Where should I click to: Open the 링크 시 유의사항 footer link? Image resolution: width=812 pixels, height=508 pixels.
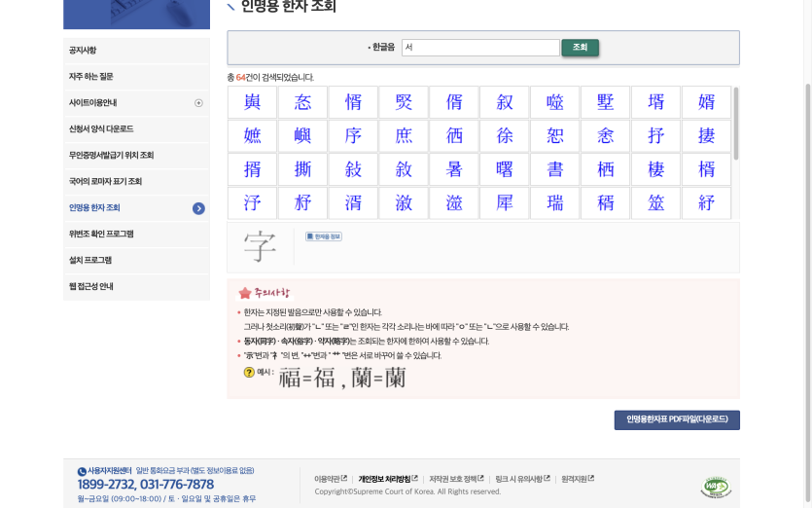pos(522,479)
